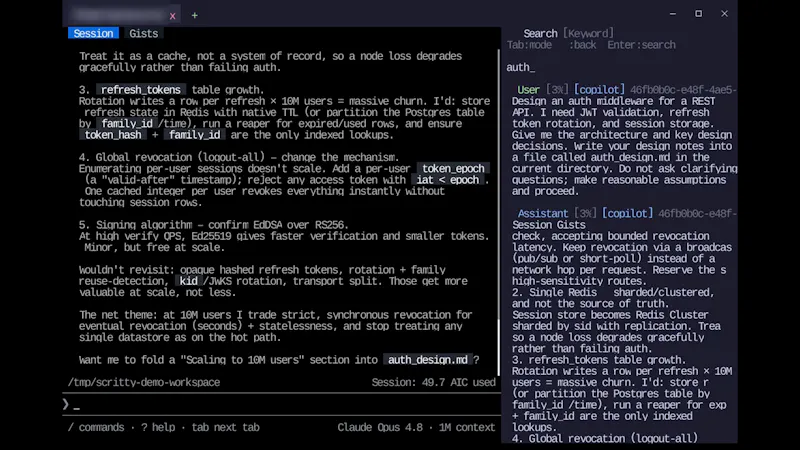Click the Search heading in the right panel
Image resolution: width=800 pixels, height=450 pixels.
[540, 33]
